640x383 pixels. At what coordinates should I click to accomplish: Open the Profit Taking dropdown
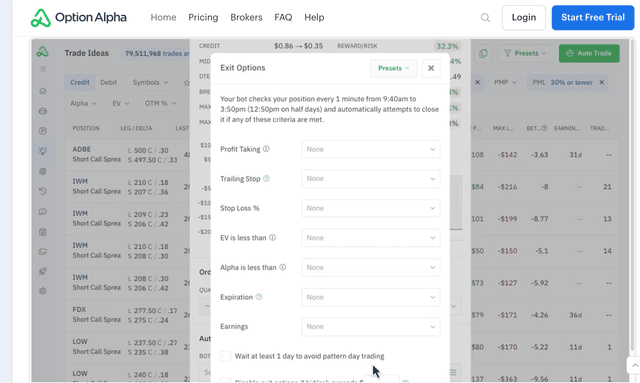(x=371, y=149)
